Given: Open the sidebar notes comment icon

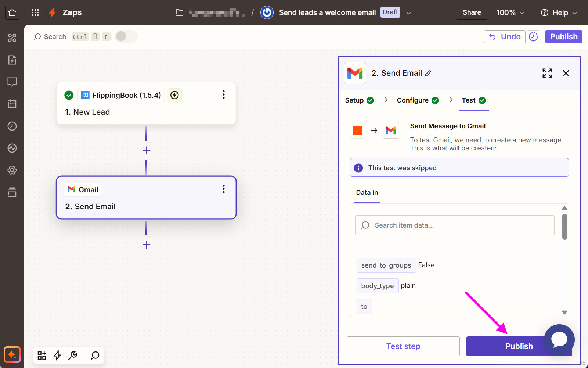Looking at the screenshot, I should click(x=12, y=82).
